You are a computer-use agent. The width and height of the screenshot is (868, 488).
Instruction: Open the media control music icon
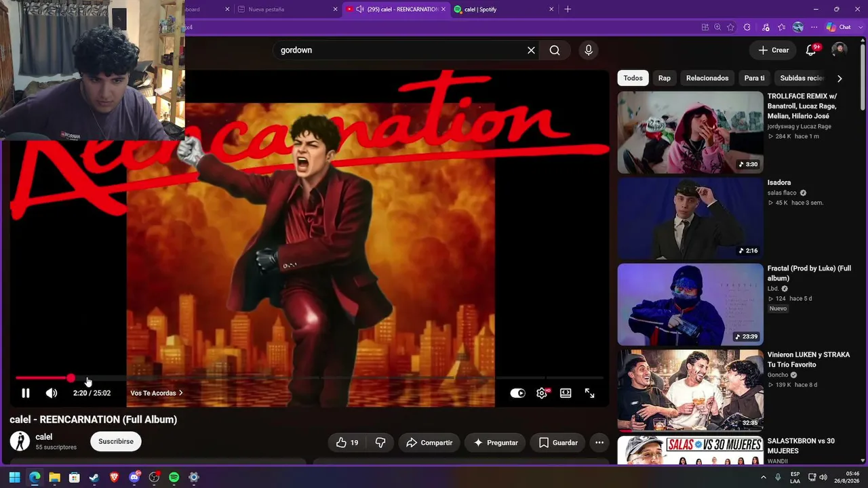pyautogui.click(x=766, y=27)
